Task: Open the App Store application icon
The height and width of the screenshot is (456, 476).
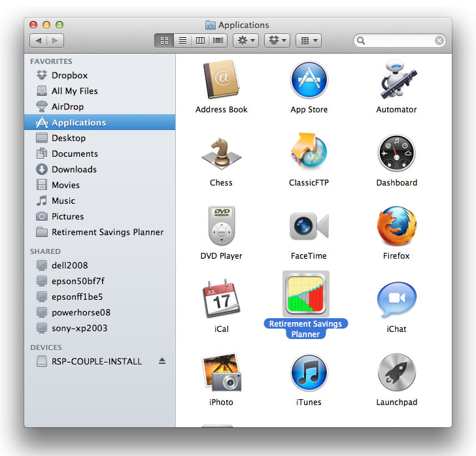Action: pyautogui.click(x=309, y=80)
